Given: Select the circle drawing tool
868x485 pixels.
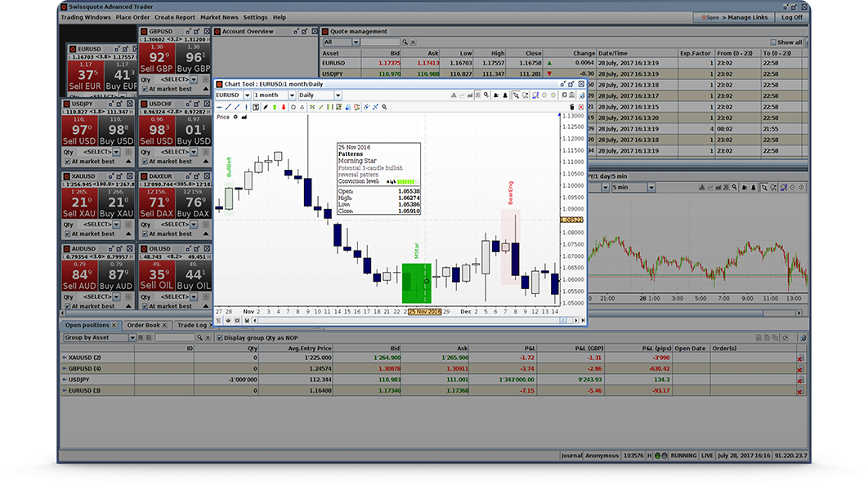Looking at the screenshot, I should pyautogui.click(x=293, y=107).
